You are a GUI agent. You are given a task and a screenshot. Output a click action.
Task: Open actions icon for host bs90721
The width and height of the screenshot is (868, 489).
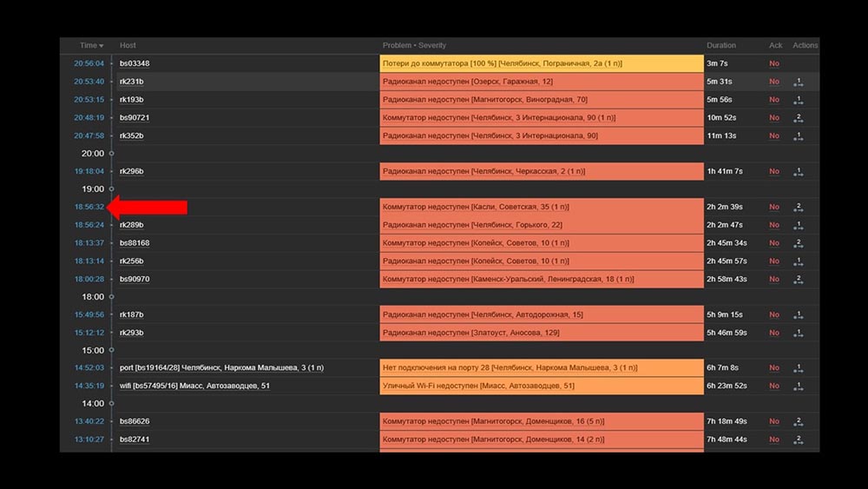(798, 118)
